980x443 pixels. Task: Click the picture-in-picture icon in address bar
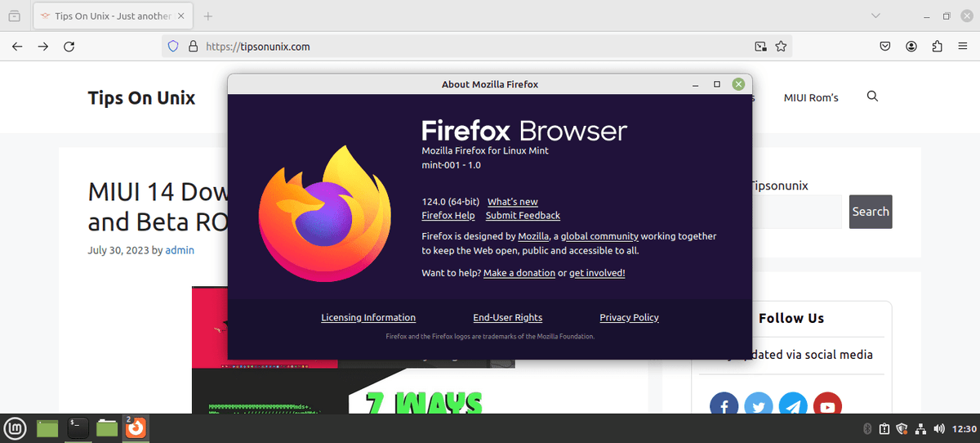760,47
